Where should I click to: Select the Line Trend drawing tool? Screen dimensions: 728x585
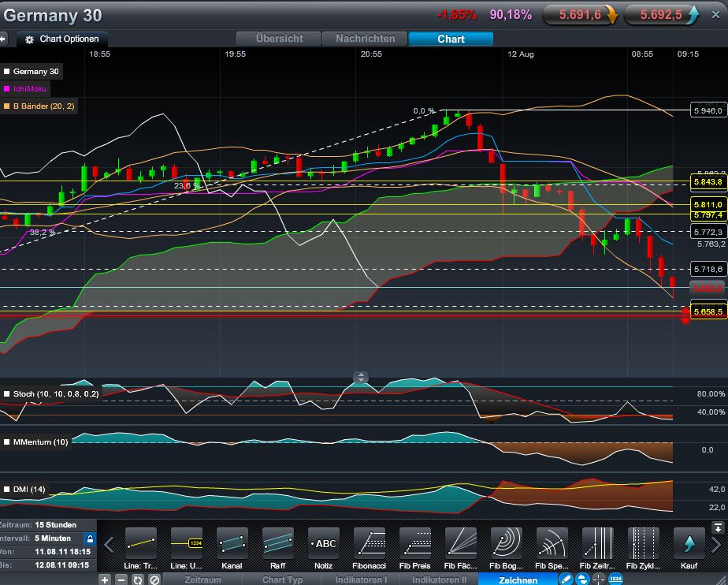[x=141, y=543]
